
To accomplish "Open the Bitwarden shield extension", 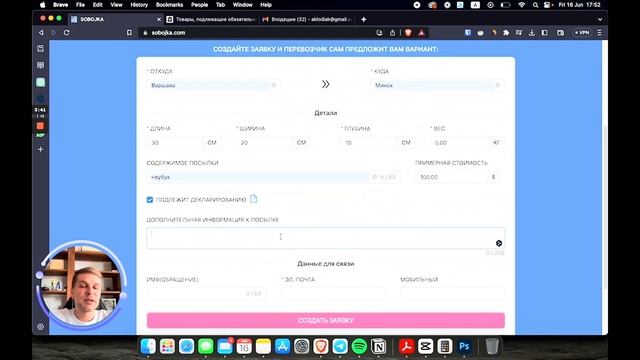I will (x=468, y=33).
